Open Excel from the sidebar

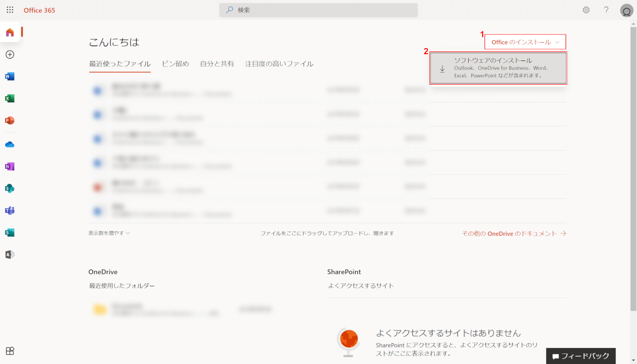click(x=10, y=99)
